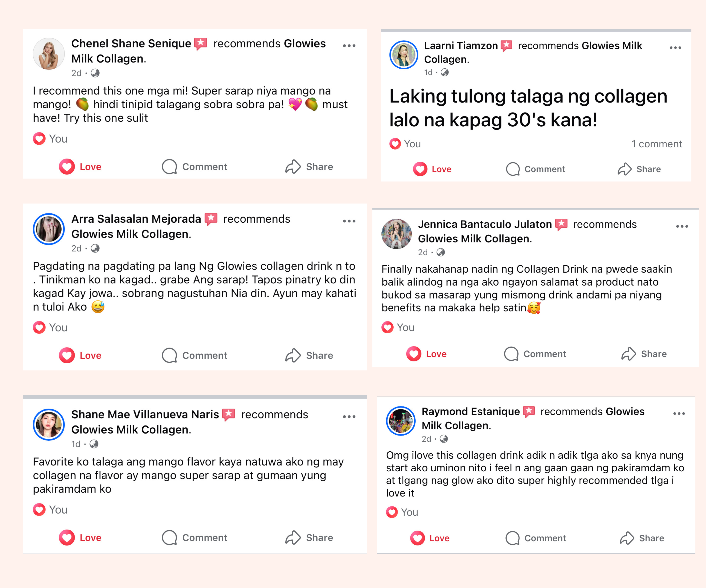The width and height of the screenshot is (706, 588).
Task: Open options menu on Chenel Shane Senique's post
Action: [349, 46]
